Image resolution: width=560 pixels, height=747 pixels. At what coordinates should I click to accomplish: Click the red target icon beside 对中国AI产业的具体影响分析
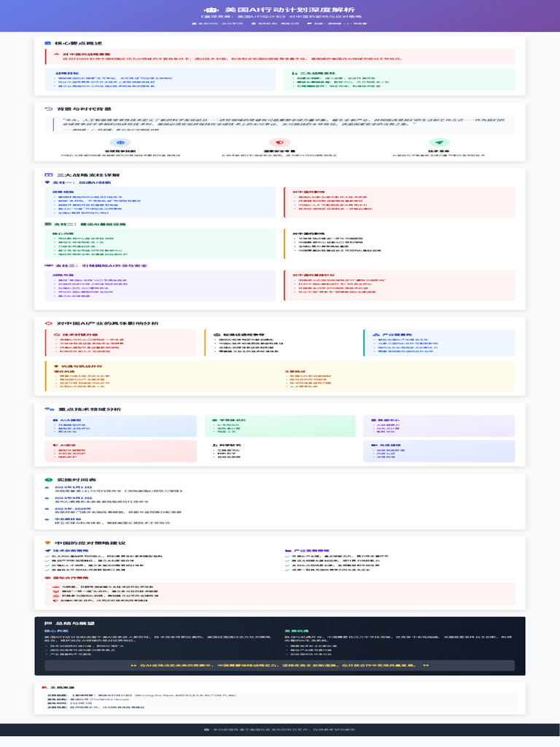(x=48, y=323)
